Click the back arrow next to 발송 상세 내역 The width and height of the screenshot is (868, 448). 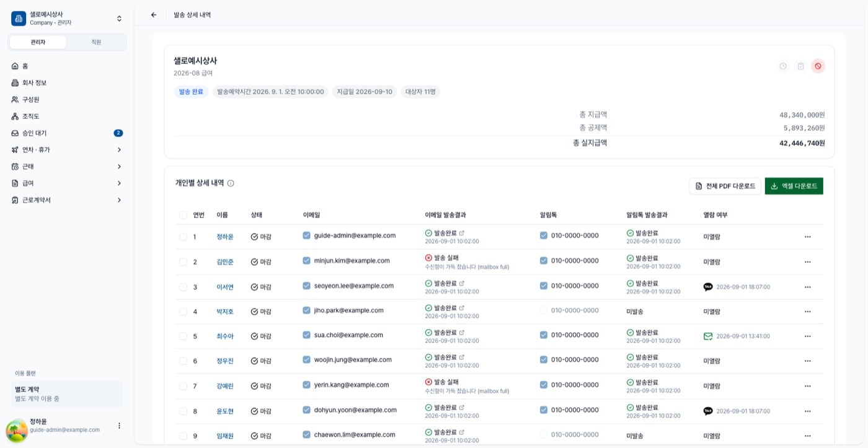tap(154, 15)
